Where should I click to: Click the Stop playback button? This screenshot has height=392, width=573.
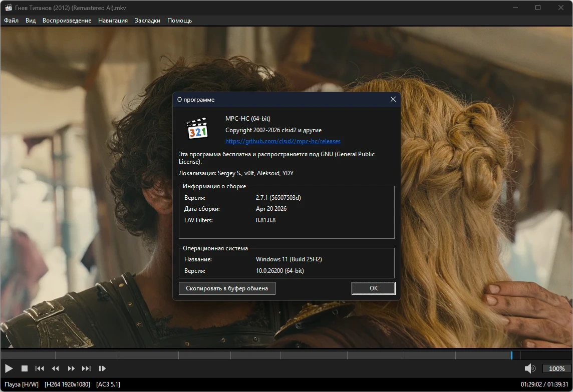pyautogui.click(x=25, y=368)
